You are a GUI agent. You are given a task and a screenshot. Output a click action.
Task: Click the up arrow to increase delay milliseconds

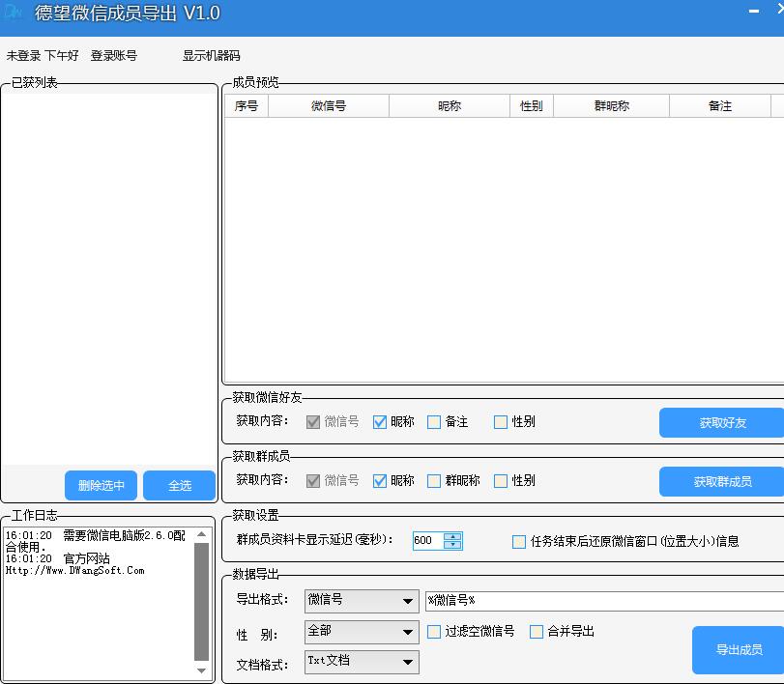(454, 536)
